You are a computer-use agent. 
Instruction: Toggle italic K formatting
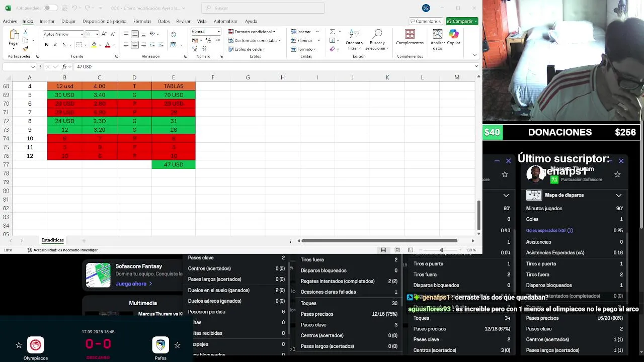55,45
